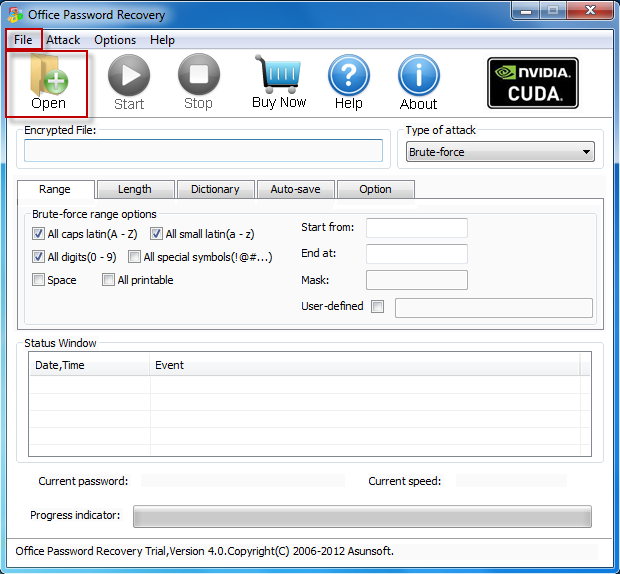Click the Event column header
This screenshot has width=620, height=574.
[365, 365]
